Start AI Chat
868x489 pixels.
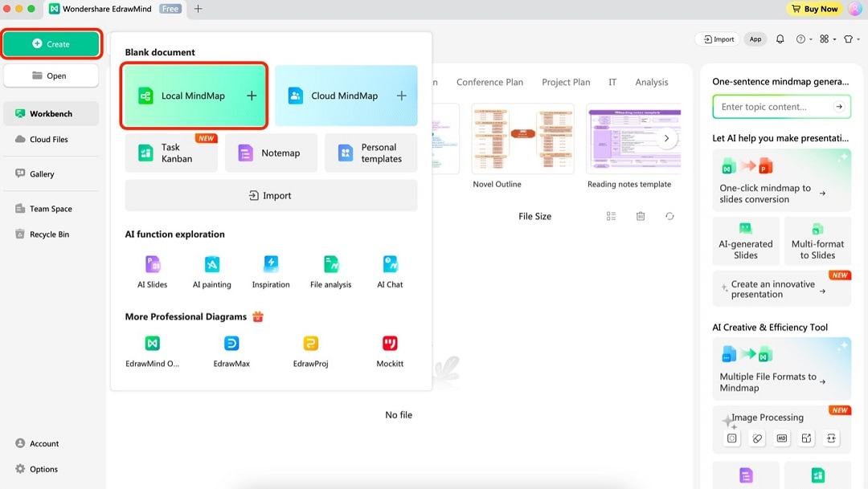point(390,271)
